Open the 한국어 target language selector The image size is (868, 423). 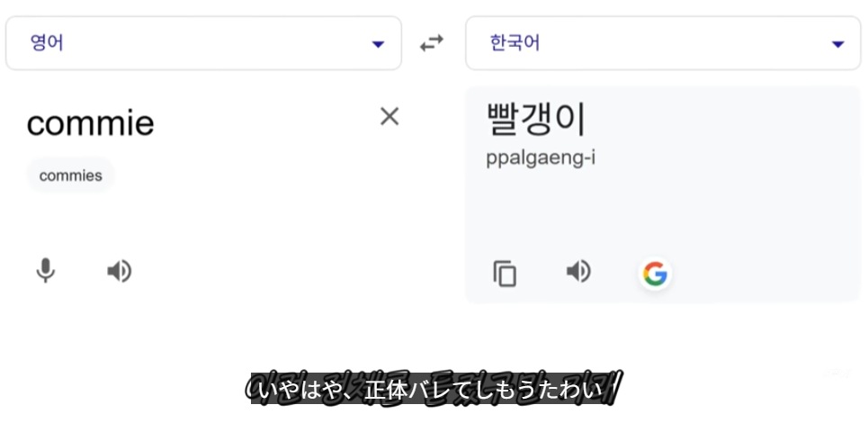515,42
